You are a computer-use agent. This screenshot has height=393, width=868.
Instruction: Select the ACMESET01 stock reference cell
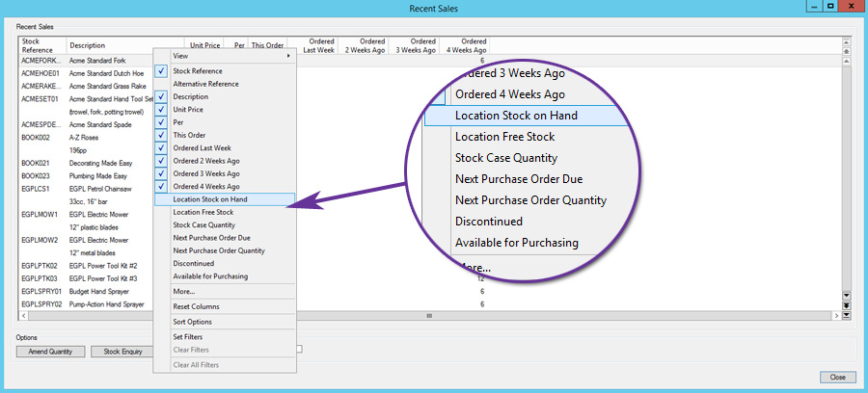point(40,99)
